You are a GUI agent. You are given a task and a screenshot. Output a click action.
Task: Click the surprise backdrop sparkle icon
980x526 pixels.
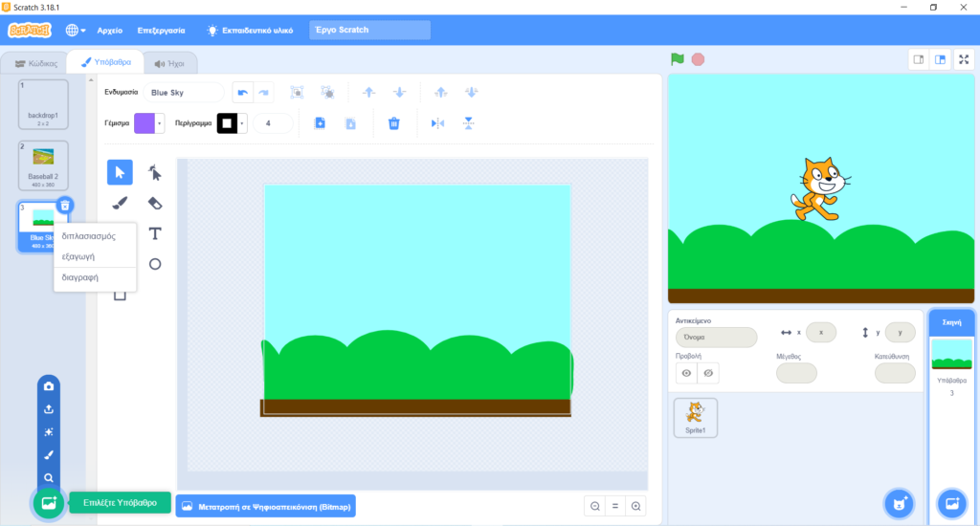coord(49,432)
